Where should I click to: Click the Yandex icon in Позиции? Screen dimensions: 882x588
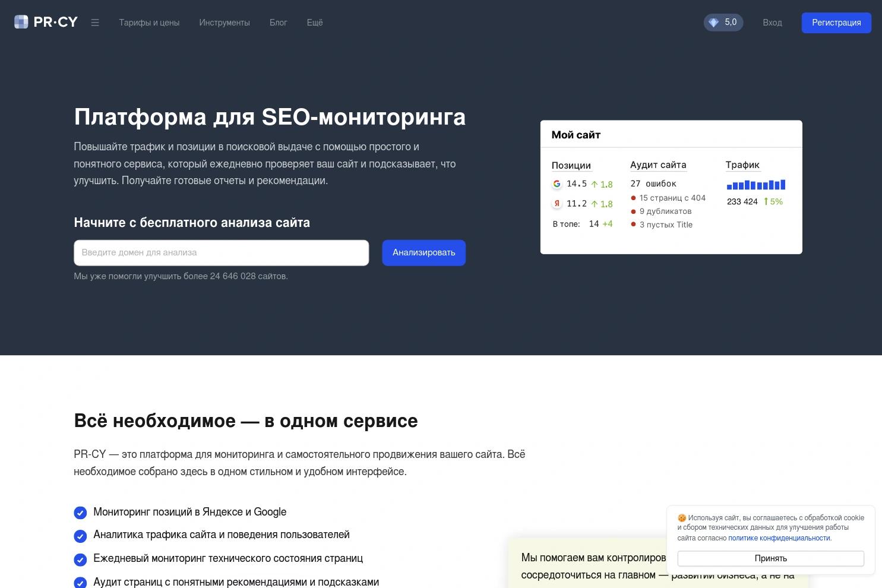tap(557, 204)
